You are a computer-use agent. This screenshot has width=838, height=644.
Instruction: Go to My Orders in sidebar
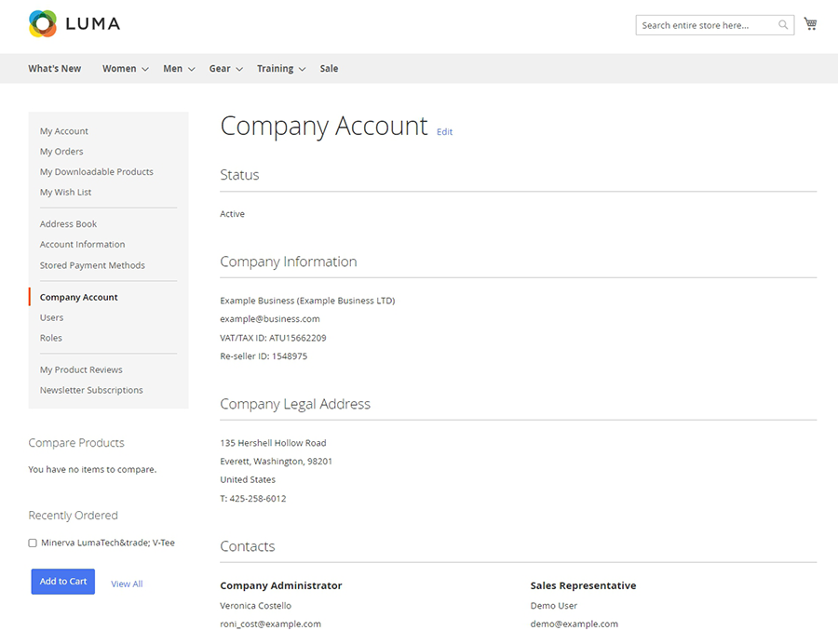click(61, 152)
